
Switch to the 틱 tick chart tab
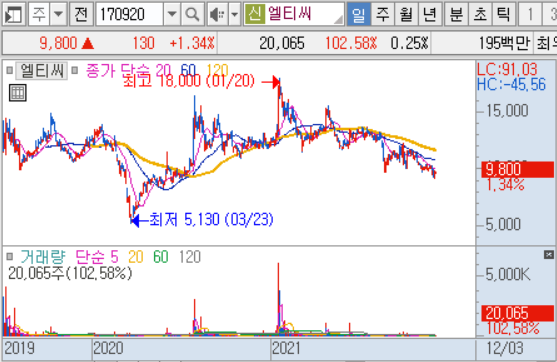[x=503, y=14]
